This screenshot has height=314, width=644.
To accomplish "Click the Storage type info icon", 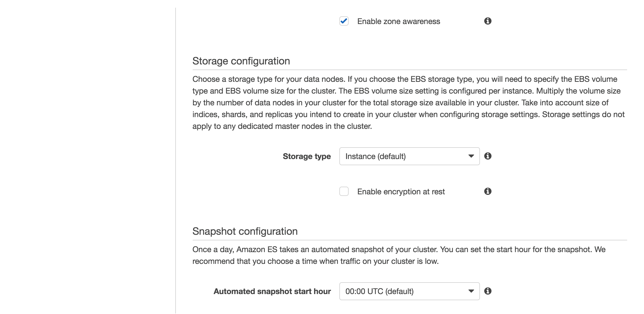I will click(488, 156).
